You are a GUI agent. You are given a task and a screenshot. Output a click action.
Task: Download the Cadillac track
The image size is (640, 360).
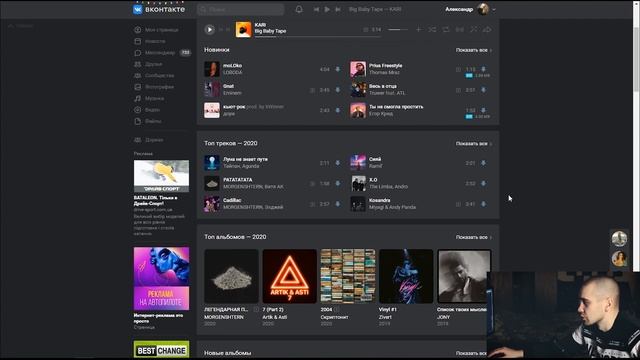338,204
